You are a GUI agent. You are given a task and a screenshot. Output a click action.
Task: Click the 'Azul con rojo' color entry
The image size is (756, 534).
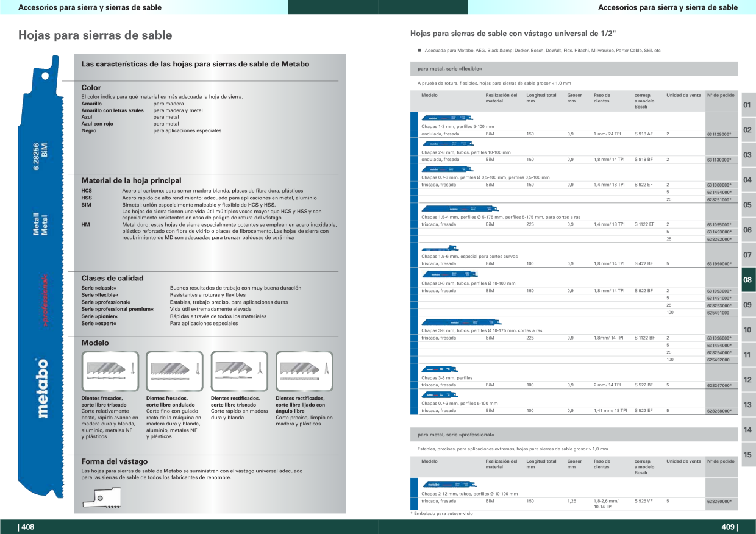(98, 124)
